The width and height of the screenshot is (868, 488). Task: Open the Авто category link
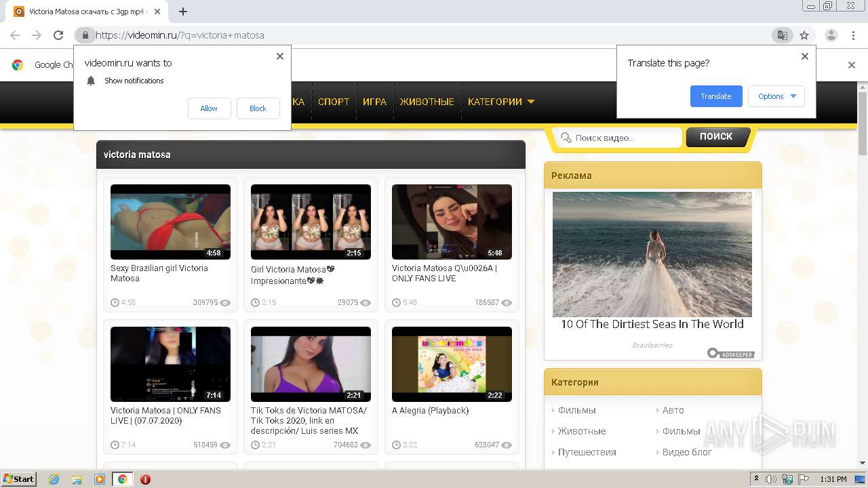[673, 410]
